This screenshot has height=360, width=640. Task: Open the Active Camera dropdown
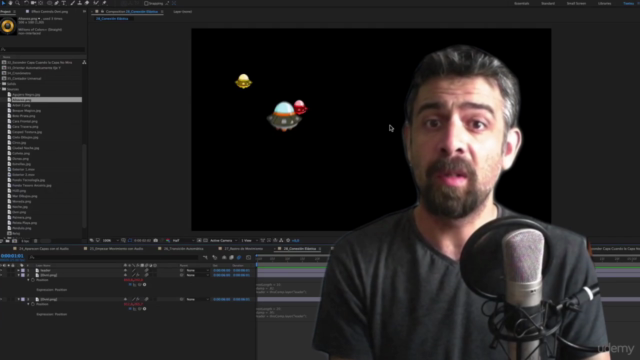pos(223,240)
